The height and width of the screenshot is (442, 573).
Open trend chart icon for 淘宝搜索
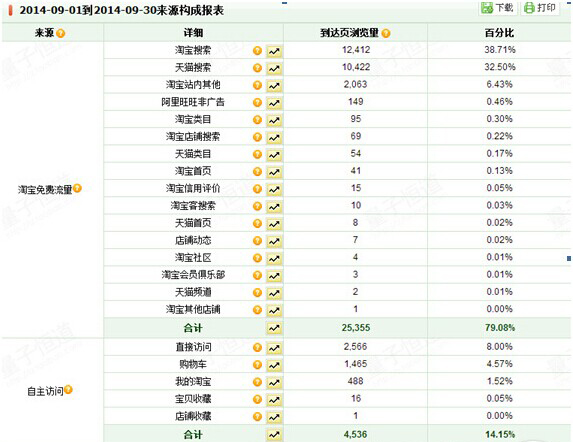coord(274,51)
